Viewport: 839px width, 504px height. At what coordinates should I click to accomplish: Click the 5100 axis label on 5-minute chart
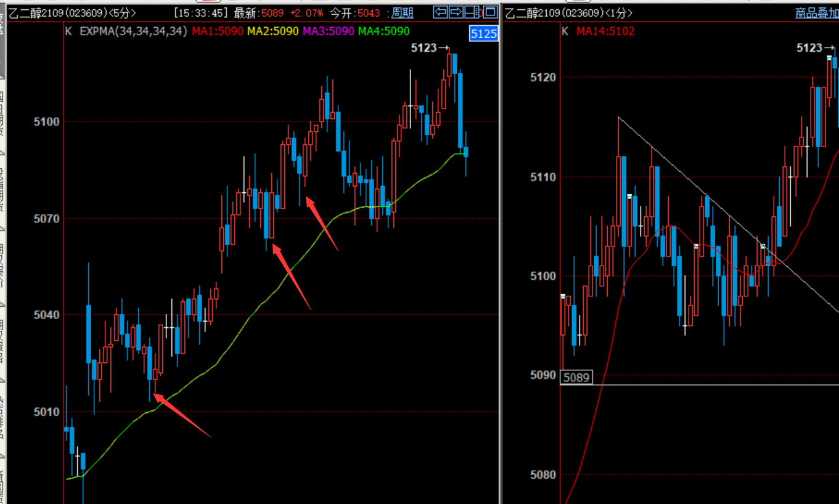pos(47,122)
